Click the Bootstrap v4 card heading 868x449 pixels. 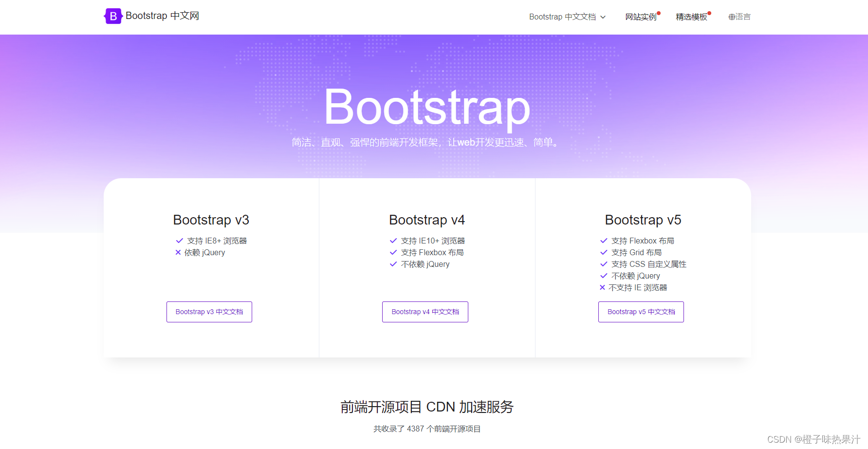pyautogui.click(x=427, y=220)
